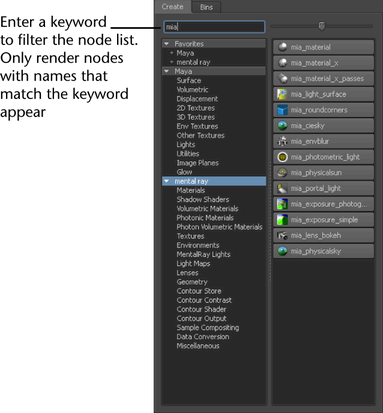Click the keyword filter field containing mia
The image size is (383, 413).
pos(214,27)
